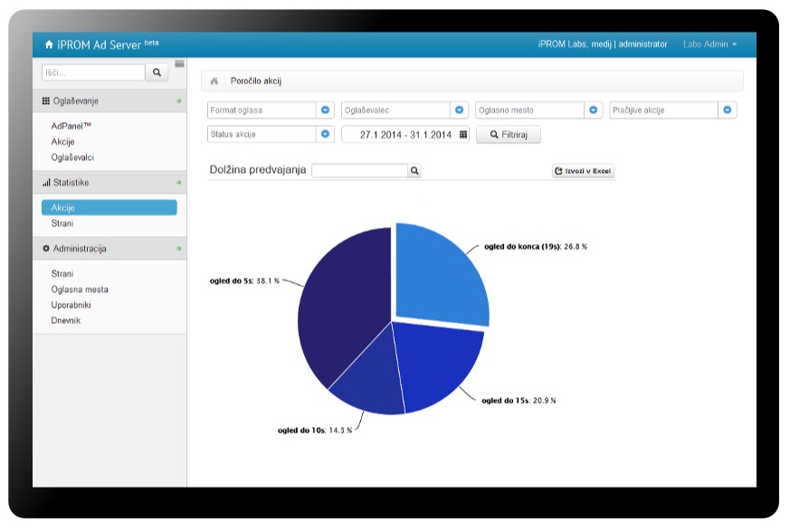Select Akcije under Statistike

tap(109, 208)
